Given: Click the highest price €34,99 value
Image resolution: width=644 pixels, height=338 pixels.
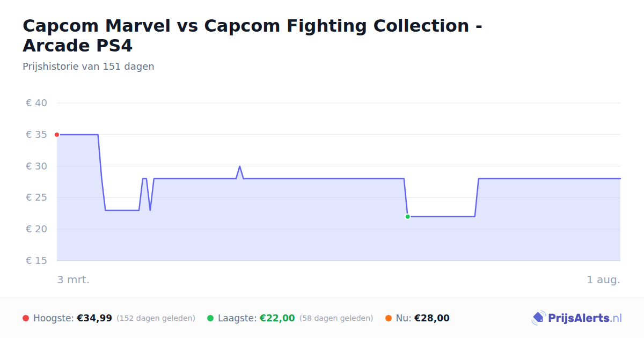Looking at the screenshot, I should tap(94, 318).
